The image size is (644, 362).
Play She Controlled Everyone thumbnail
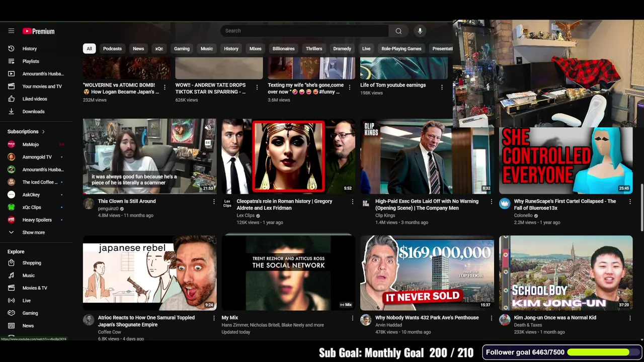pos(566,160)
